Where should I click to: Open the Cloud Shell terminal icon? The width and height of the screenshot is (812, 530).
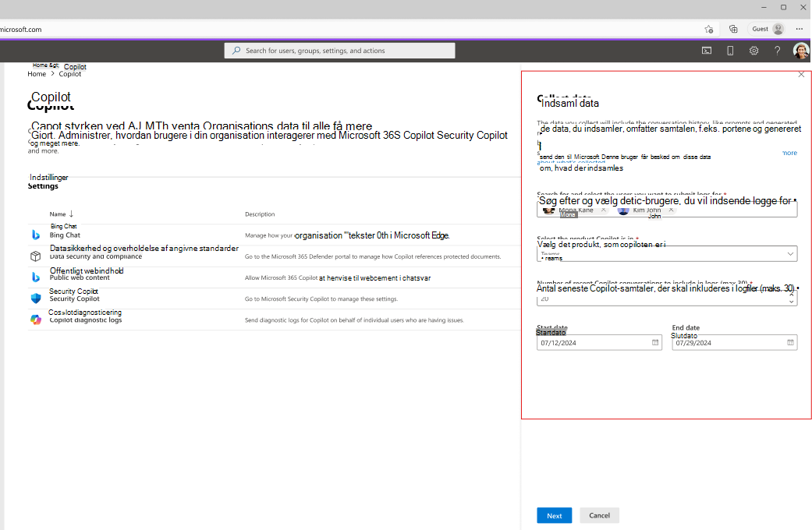[707, 51]
